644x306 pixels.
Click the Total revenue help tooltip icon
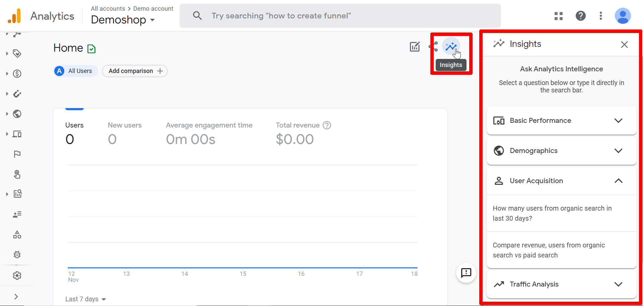[x=327, y=125]
